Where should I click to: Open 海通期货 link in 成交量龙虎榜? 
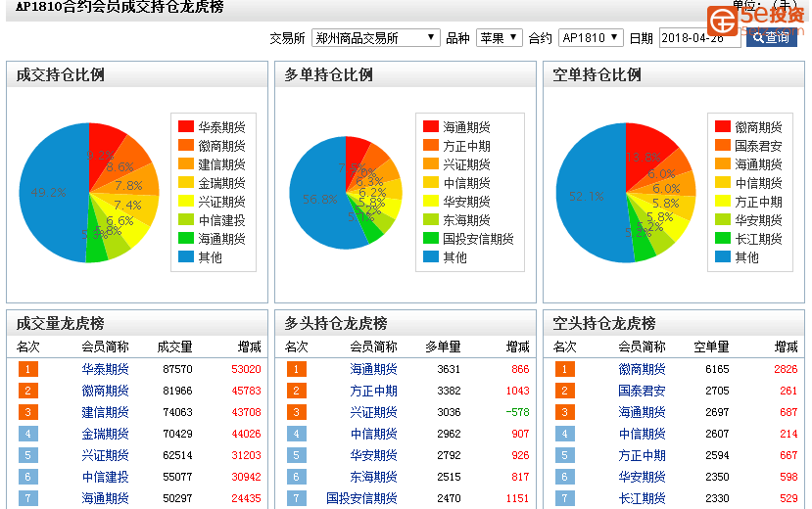(x=105, y=498)
